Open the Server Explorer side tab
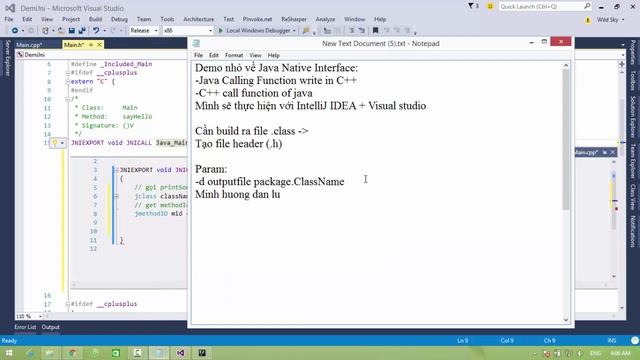Viewport: 640px width, 360px height. pos(7,58)
